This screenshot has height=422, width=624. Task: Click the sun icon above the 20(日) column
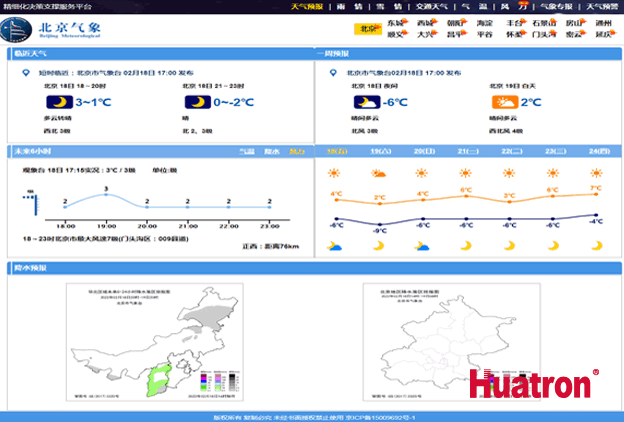(x=422, y=173)
